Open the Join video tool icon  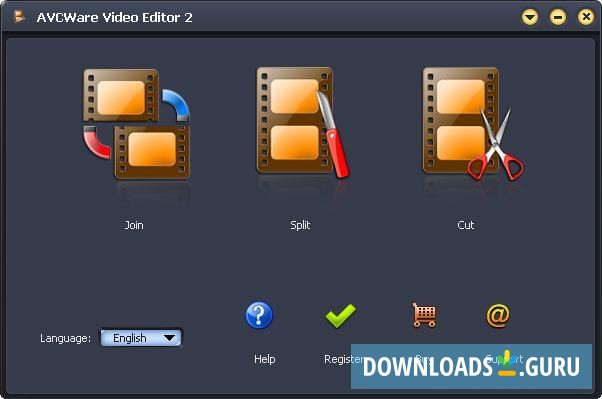(137, 124)
